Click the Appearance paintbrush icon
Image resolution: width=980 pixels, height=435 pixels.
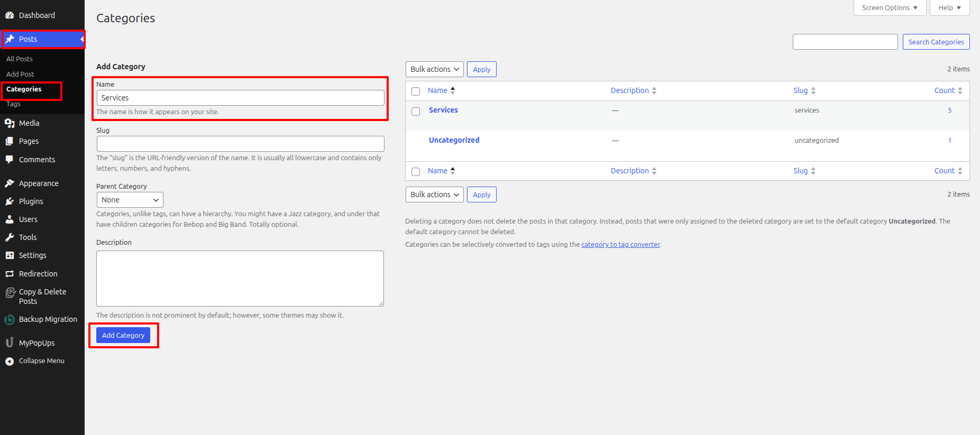pyautogui.click(x=10, y=183)
